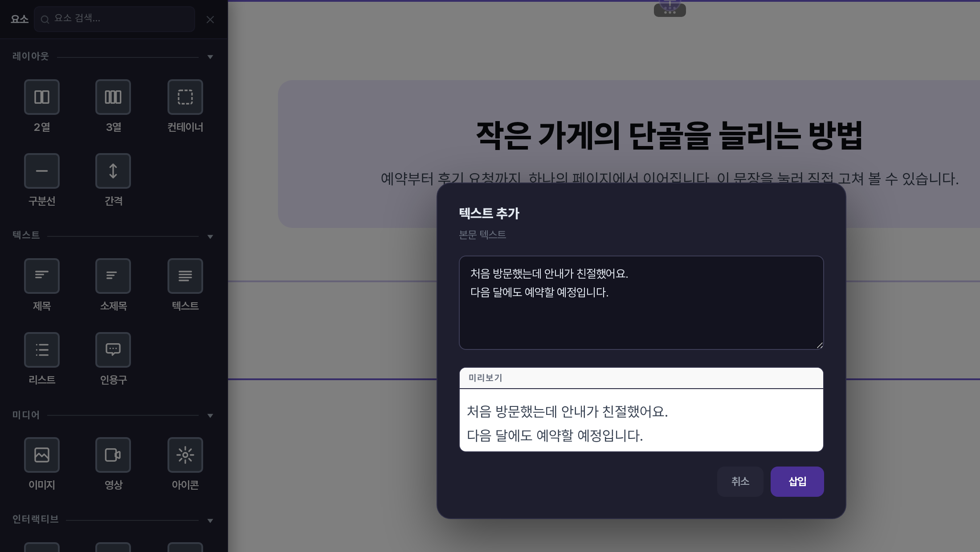
Task: Click the 삽입 insert button
Action: click(797, 482)
